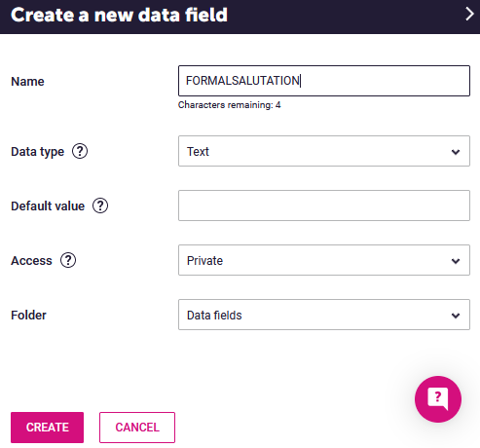Click the Data fields folder value

pyautogui.click(x=214, y=316)
